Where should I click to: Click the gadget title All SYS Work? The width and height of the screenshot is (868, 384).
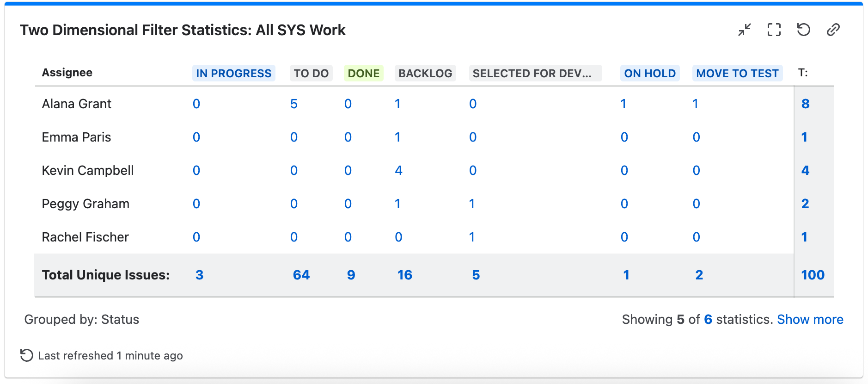pyautogui.click(x=183, y=30)
